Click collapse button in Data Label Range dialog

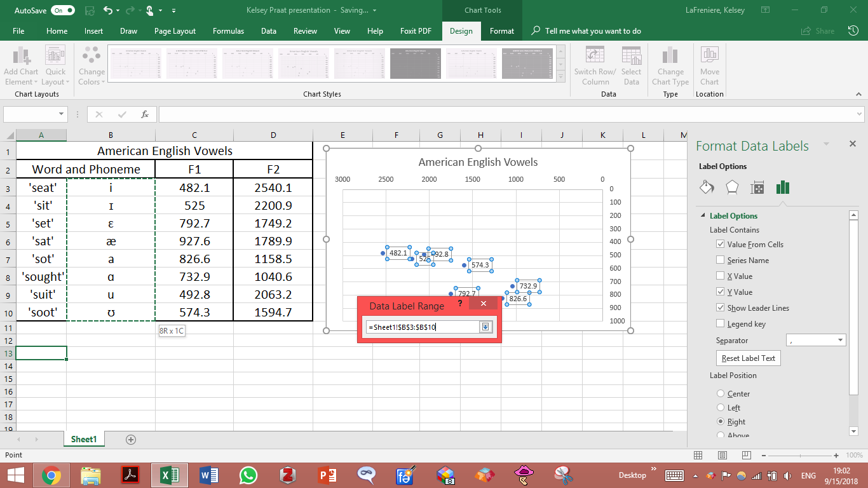tap(485, 327)
